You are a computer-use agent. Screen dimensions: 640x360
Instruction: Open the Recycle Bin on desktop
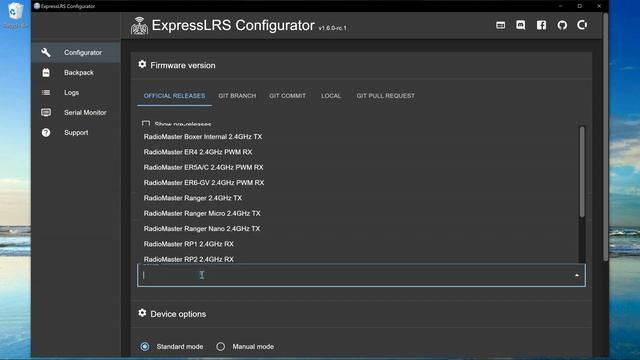click(x=15, y=15)
